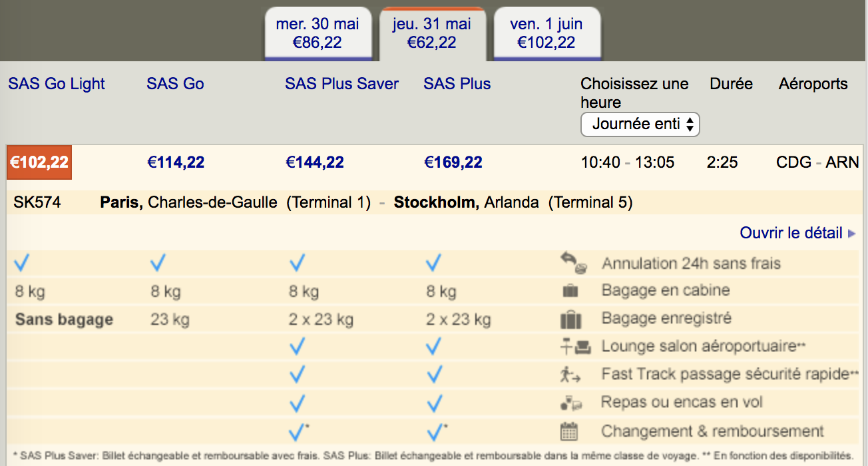Open the SAS Go Light fare header link

click(57, 84)
